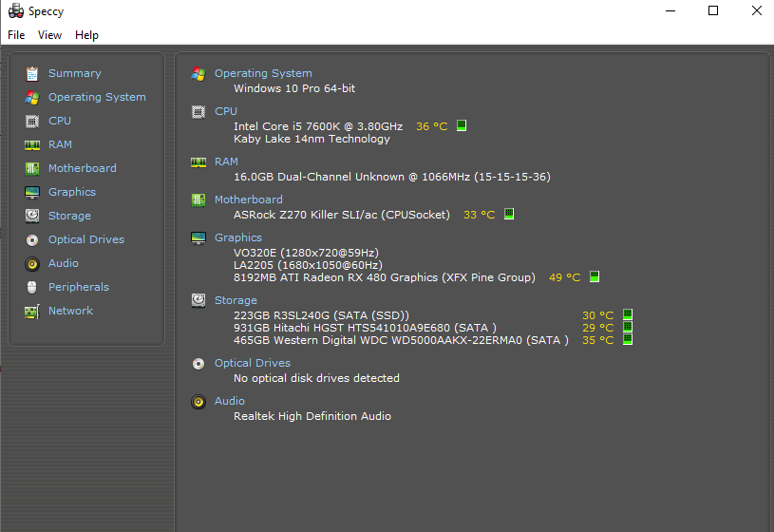
Task: Click Intel Core i5 7600K text line
Action: [x=318, y=126]
